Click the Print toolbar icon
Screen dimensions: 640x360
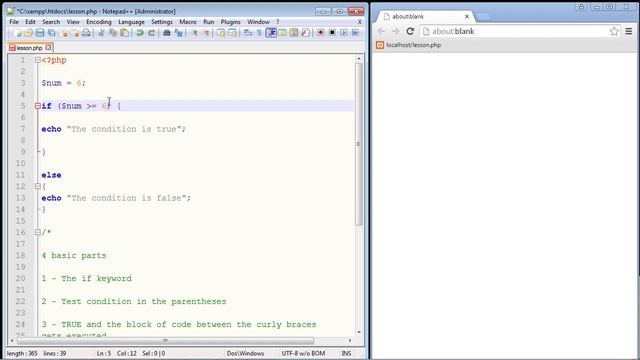86,33
